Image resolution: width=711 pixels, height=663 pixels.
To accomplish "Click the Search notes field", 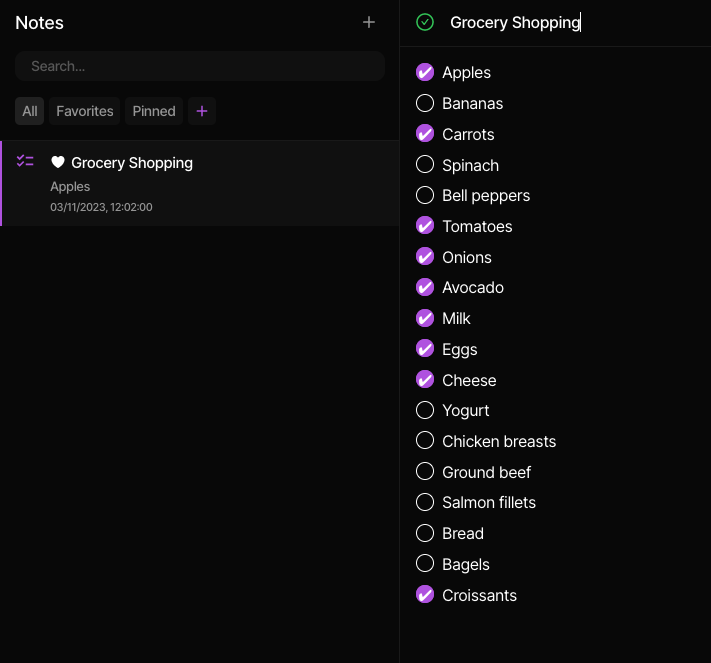I will 200,66.
